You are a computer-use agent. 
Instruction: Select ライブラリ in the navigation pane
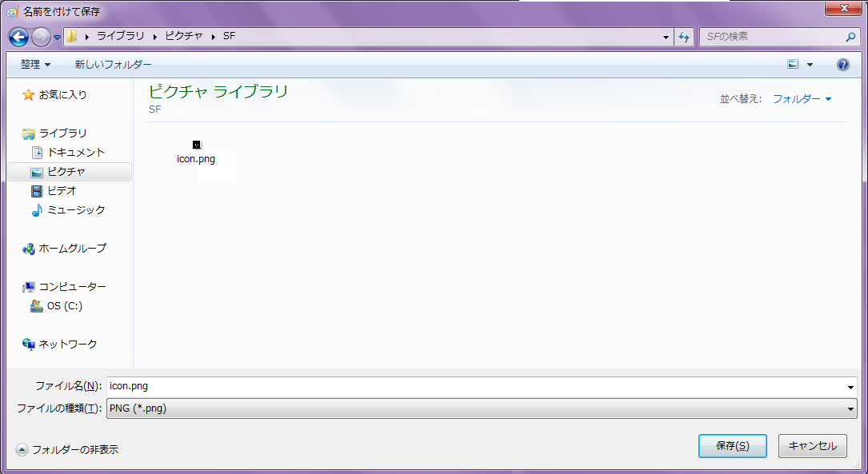click(63, 133)
